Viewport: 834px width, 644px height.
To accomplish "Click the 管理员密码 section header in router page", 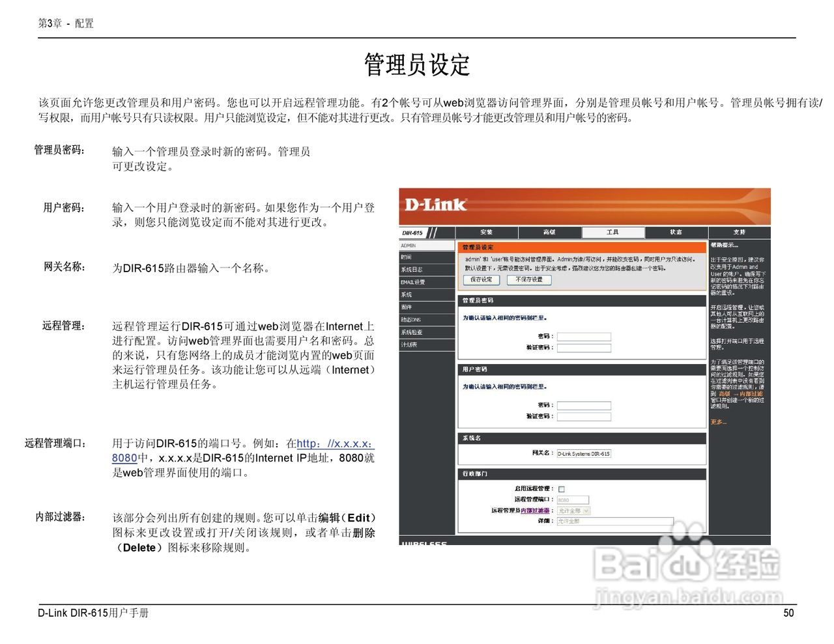I will click(x=582, y=301).
